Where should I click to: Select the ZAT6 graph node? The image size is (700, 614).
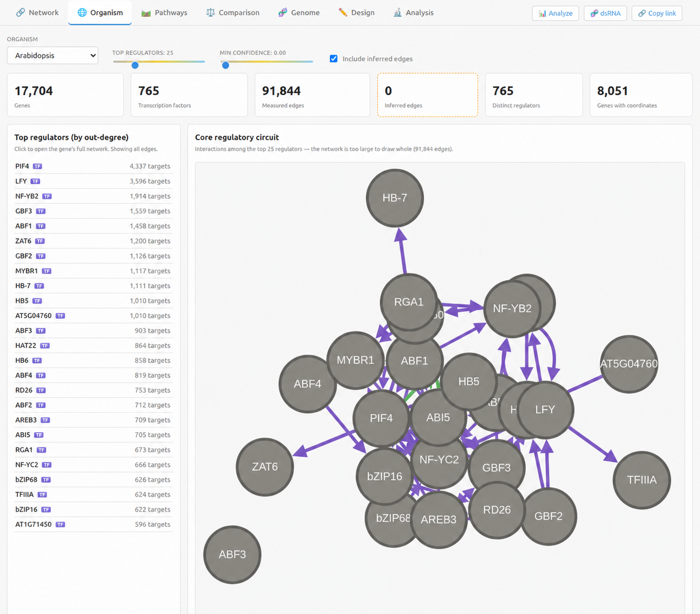tap(265, 467)
